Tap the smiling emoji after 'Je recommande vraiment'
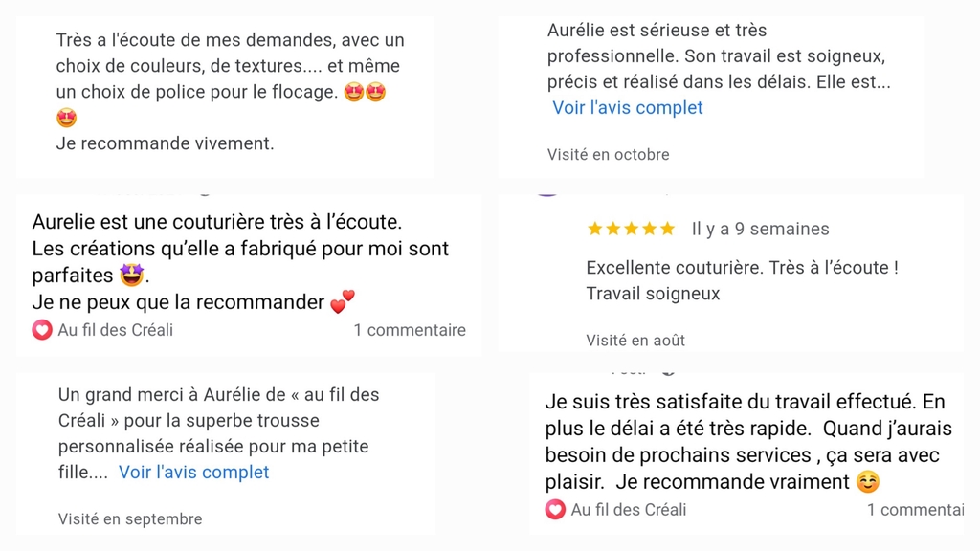This screenshot has width=980, height=551. 867,482
